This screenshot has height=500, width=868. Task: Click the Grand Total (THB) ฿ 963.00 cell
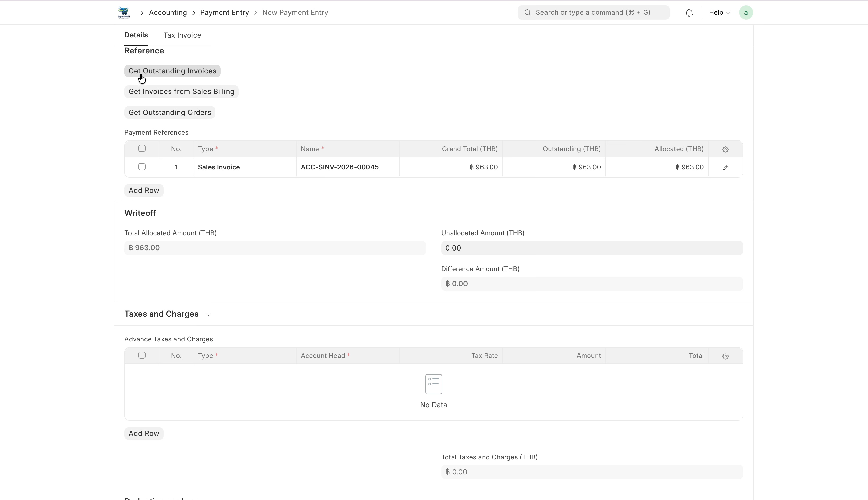451,167
